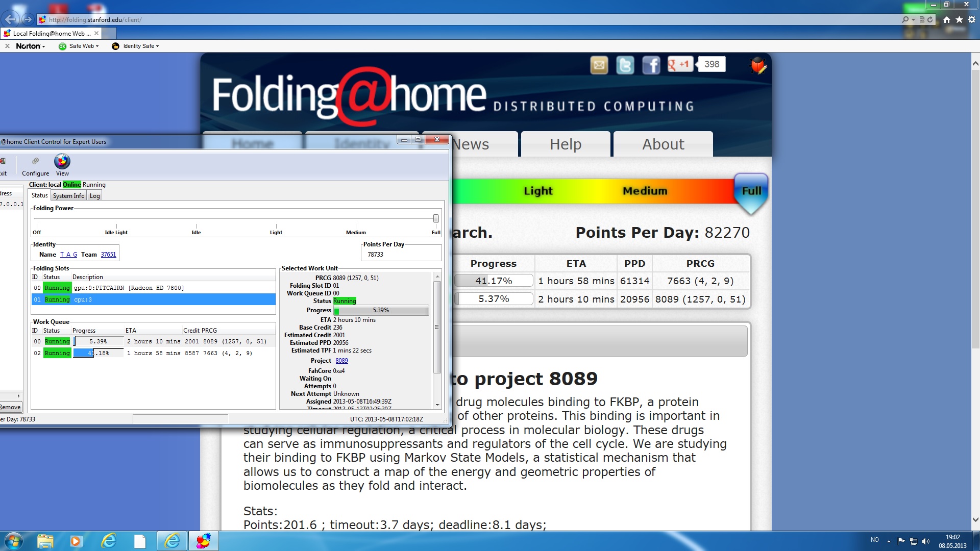Viewport: 980px width, 551px height.
Task: Share via the Facebook icon
Action: pos(651,65)
